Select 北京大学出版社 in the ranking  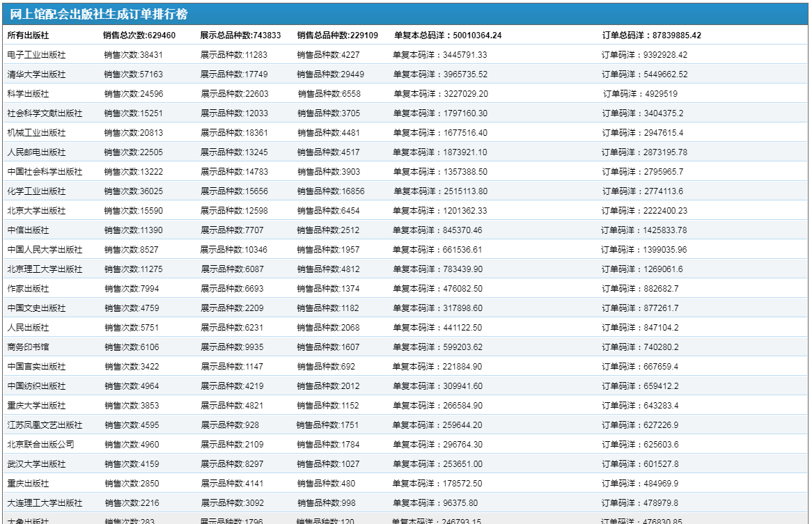click(x=36, y=211)
